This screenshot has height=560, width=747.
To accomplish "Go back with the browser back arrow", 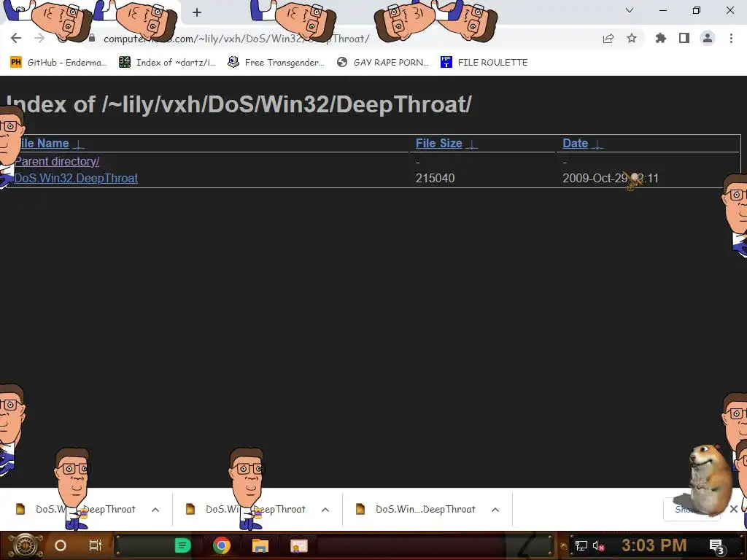I will [x=16, y=38].
